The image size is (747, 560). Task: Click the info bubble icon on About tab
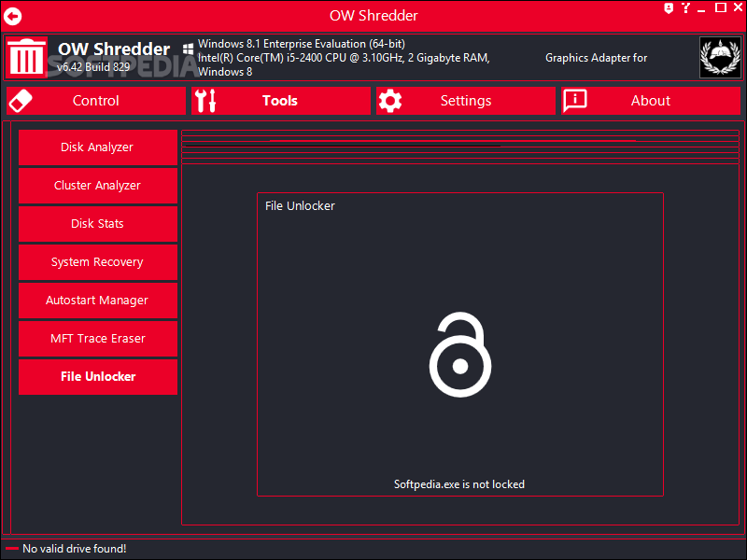pos(575,101)
